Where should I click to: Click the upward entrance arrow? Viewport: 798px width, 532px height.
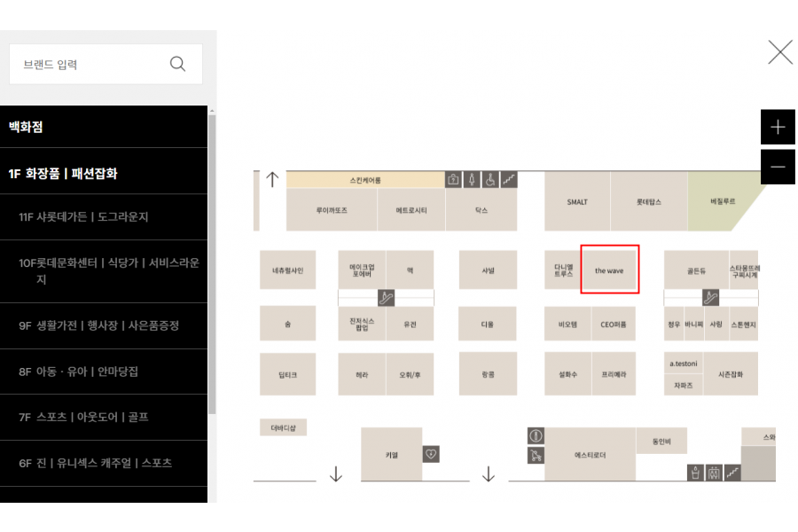272,179
